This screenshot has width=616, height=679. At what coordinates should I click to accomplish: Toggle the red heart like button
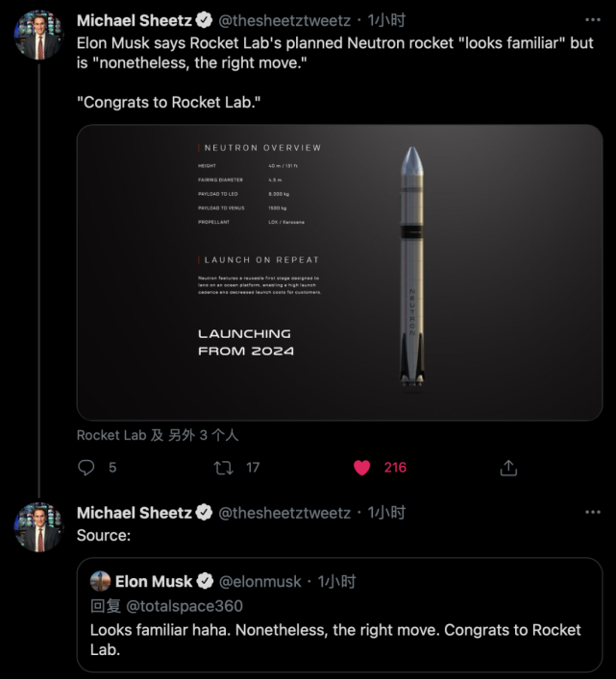(x=361, y=468)
